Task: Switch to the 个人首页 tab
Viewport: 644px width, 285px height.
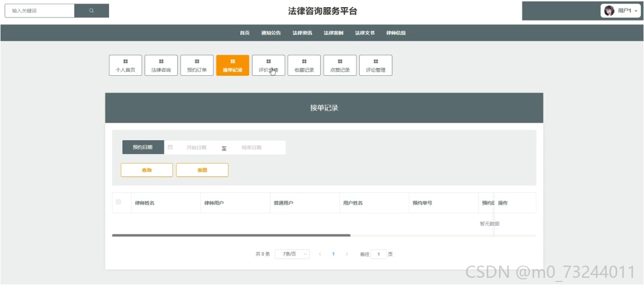Action: (x=126, y=65)
